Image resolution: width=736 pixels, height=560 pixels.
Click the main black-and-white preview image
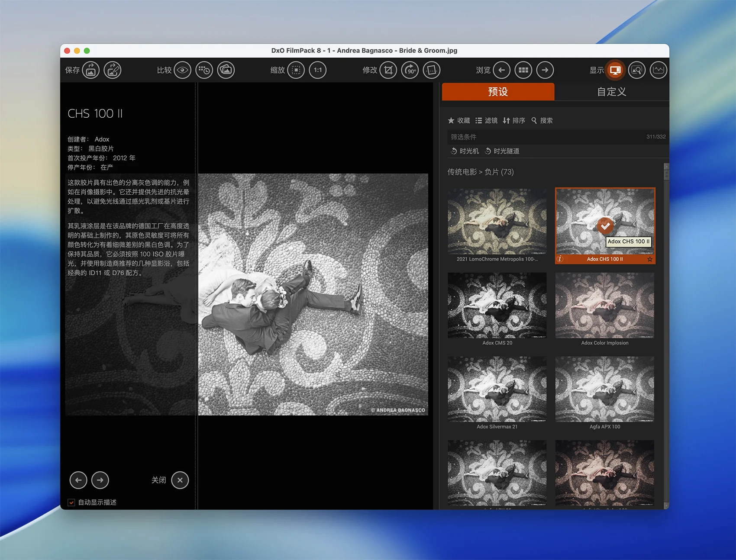point(313,294)
